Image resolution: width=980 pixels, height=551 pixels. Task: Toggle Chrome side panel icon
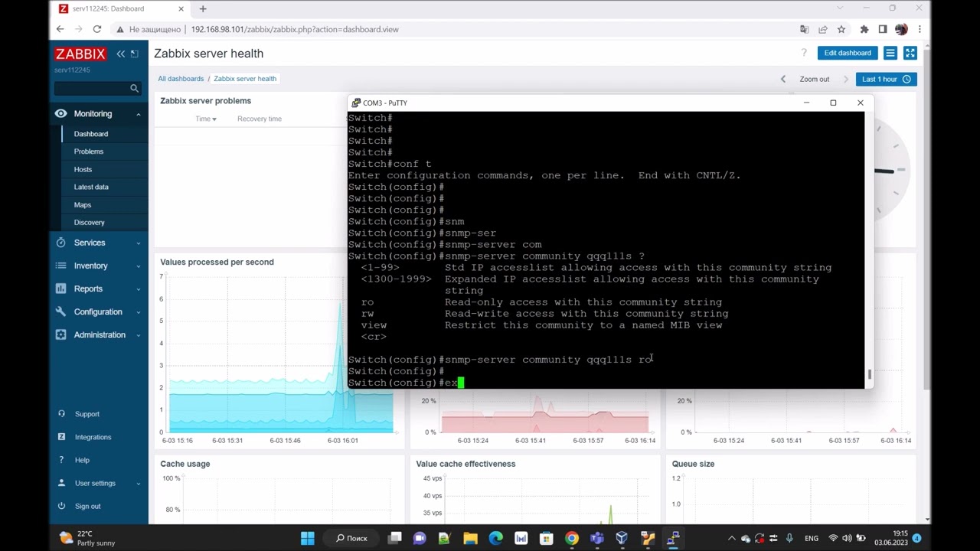click(883, 29)
